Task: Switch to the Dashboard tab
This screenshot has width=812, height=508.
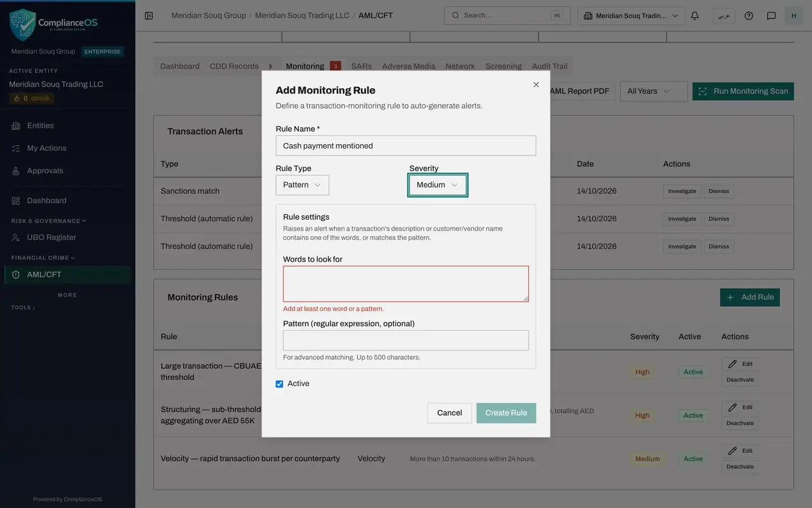Action: tap(180, 66)
